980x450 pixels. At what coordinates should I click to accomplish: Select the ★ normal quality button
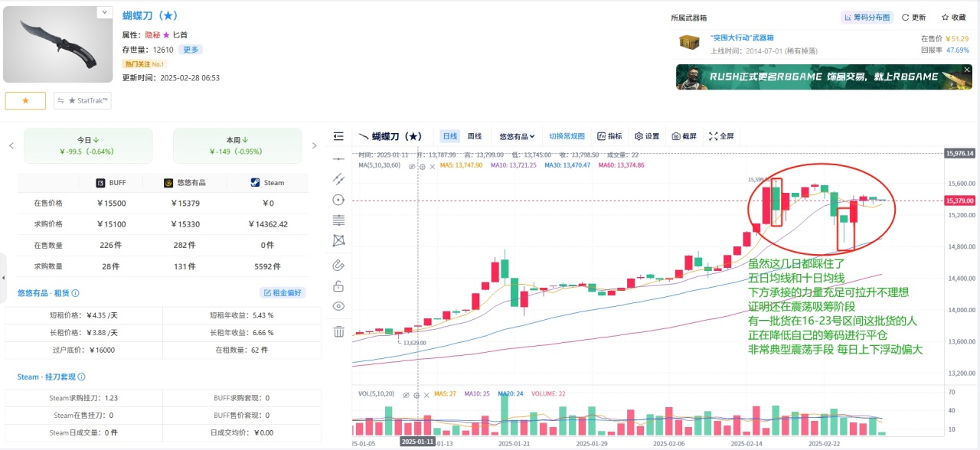click(25, 100)
